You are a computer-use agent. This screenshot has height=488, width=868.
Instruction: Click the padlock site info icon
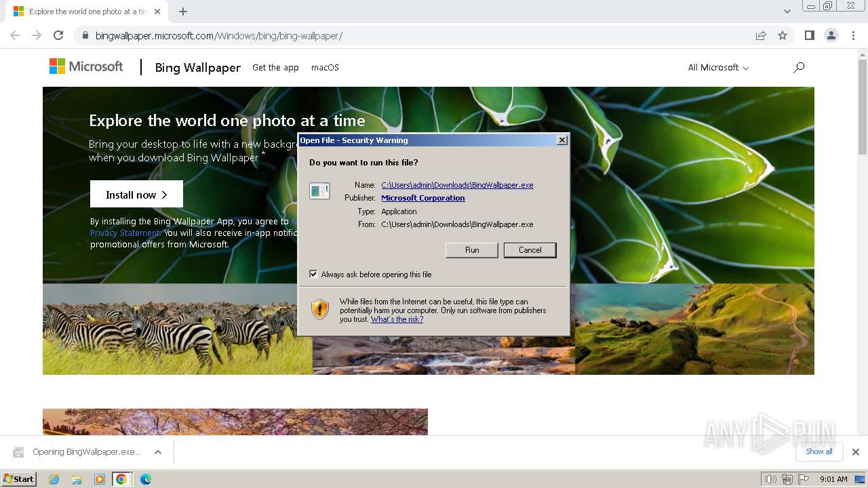tap(85, 35)
